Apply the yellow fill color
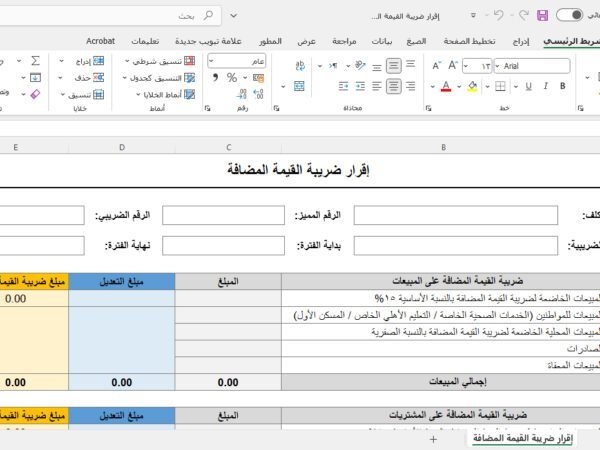 (473, 86)
